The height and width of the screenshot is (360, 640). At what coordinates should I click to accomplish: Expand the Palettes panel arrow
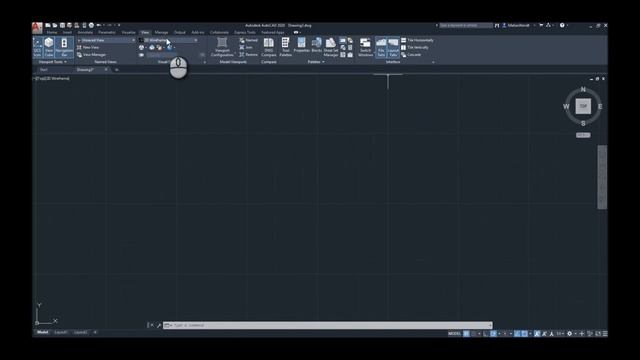[323, 62]
